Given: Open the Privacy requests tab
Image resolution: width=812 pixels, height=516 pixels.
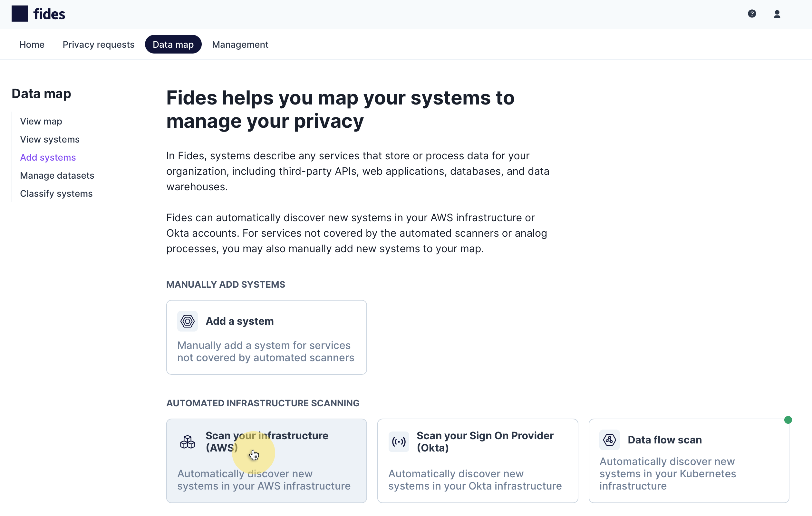Looking at the screenshot, I should pyautogui.click(x=99, y=45).
